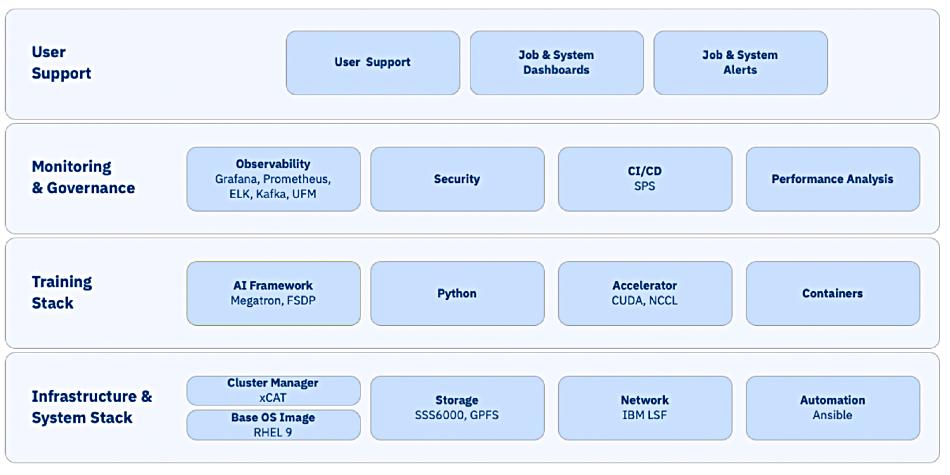This screenshot has width=950, height=475.
Task: Select the Containers box
Action: click(x=832, y=293)
